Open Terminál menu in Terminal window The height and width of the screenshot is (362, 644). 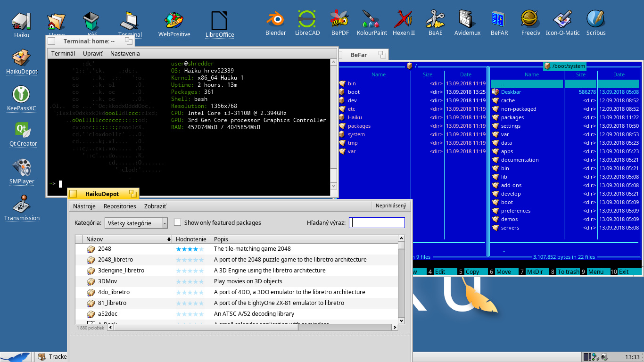[x=63, y=54]
